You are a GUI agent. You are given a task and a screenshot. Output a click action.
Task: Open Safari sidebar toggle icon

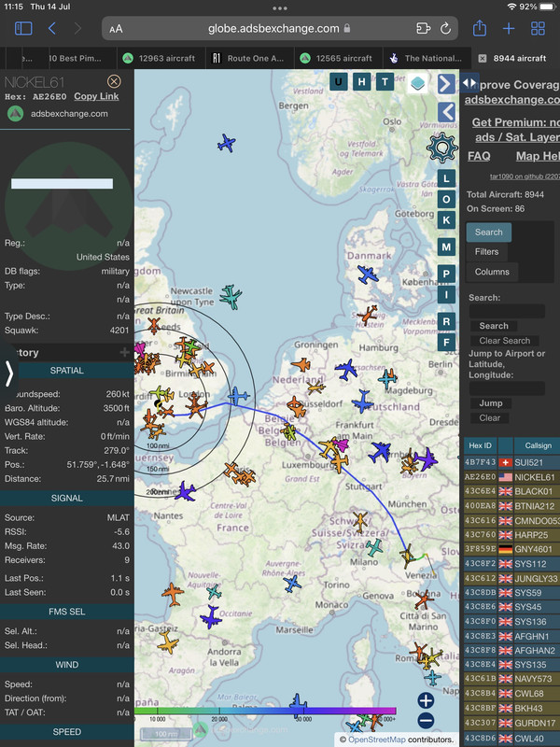click(x=23, y=29)
